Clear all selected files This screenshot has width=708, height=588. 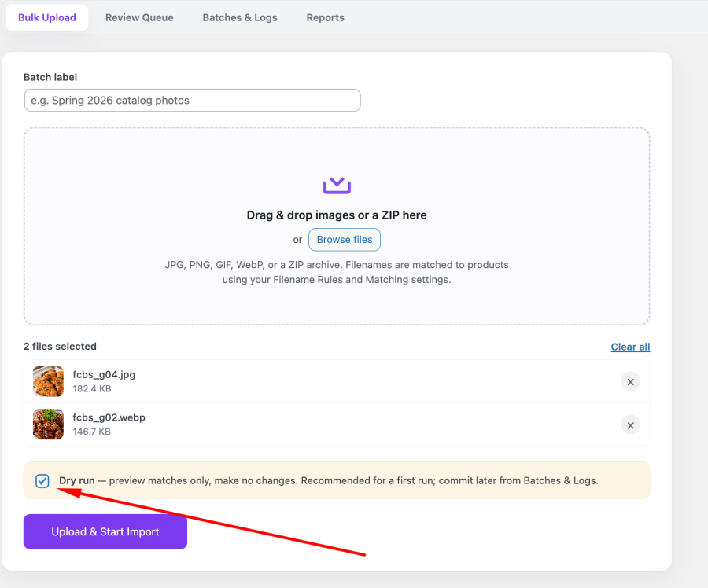[630, 347]
